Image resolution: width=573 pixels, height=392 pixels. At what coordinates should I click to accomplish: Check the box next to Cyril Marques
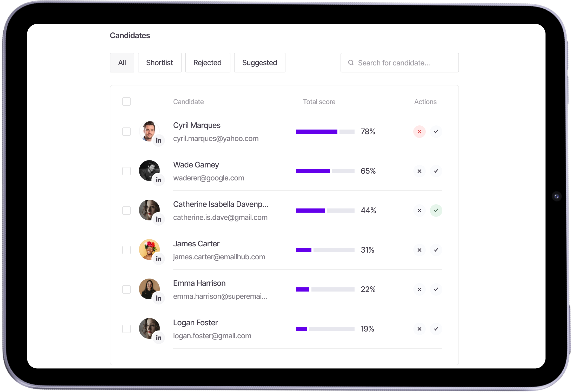click(x=126, y=132)
